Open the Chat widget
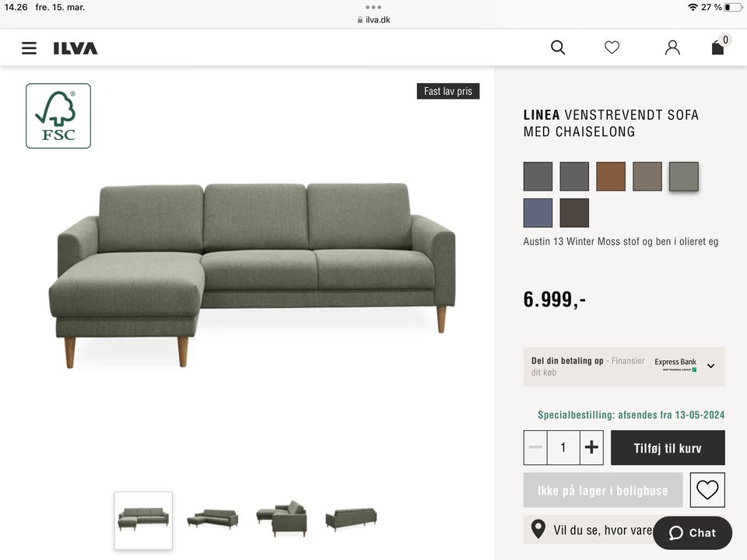Viewport: 747px width, 560px height. tap(693, 533)
